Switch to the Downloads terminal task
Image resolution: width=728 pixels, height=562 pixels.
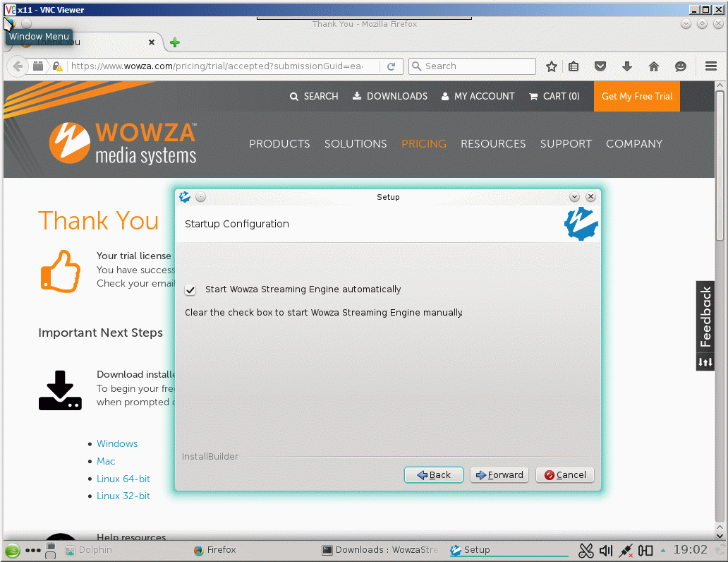click(x=380, y=550)
